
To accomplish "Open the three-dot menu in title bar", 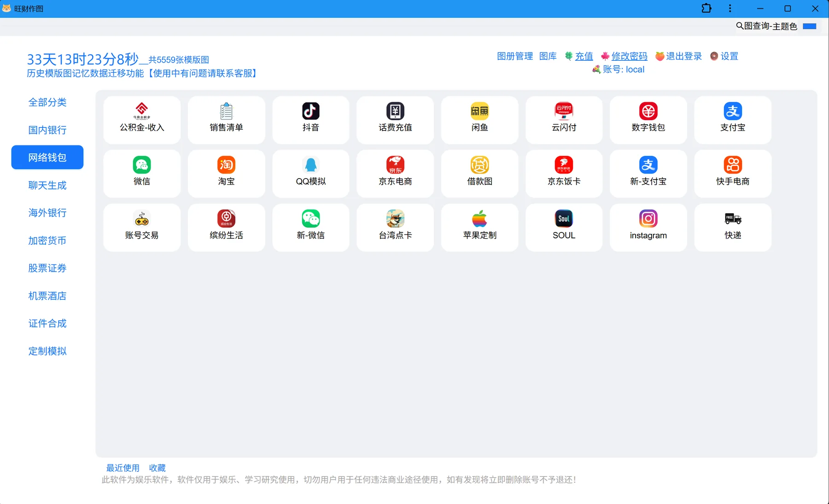I will coord(730,8).
